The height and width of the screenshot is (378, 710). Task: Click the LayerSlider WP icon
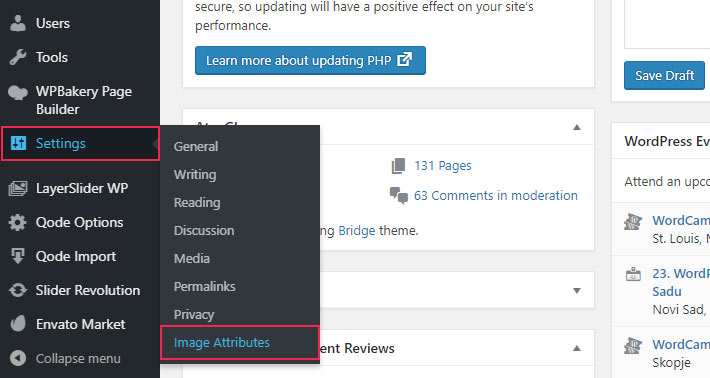pos(18,188)
